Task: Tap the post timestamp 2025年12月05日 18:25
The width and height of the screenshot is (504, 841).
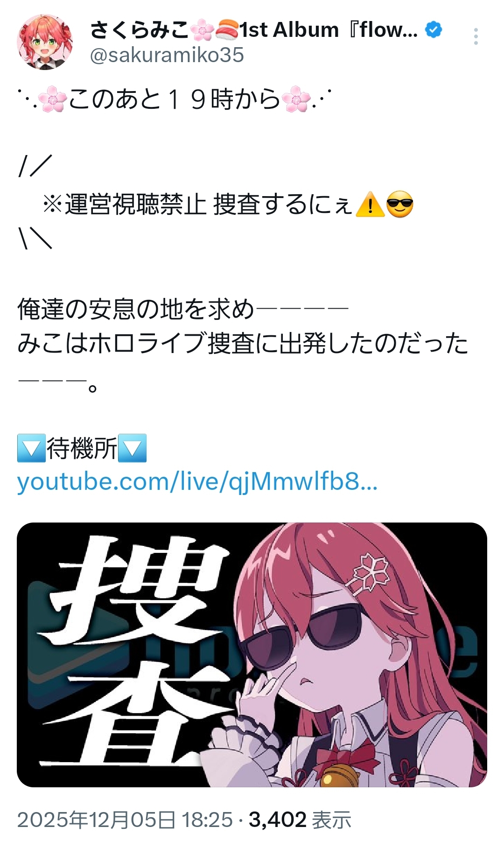Action: (125, 820)
